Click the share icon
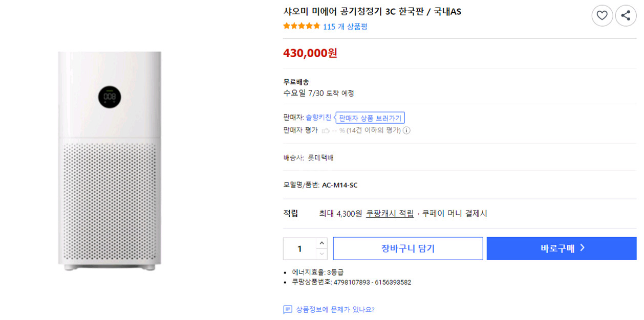 pos(626,16)
